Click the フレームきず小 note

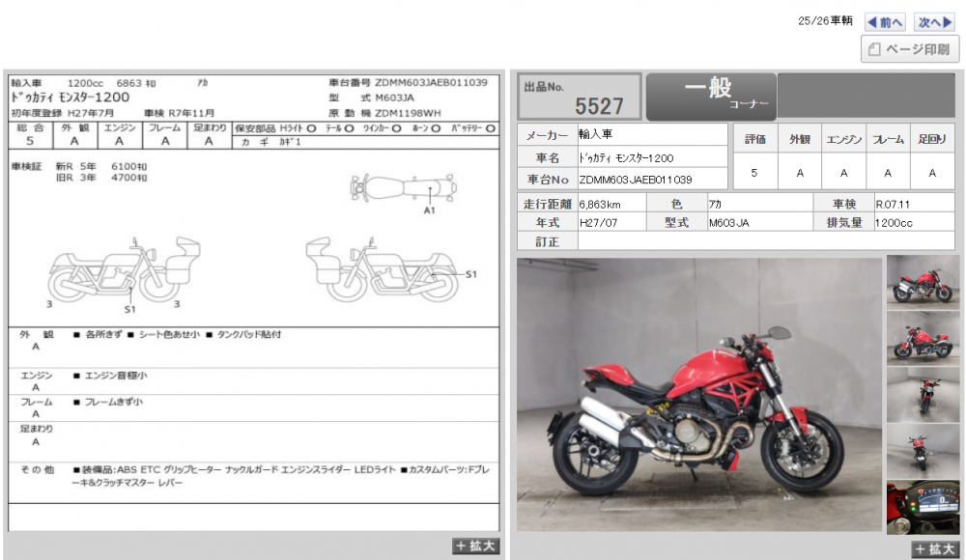(x=113, y=403)
